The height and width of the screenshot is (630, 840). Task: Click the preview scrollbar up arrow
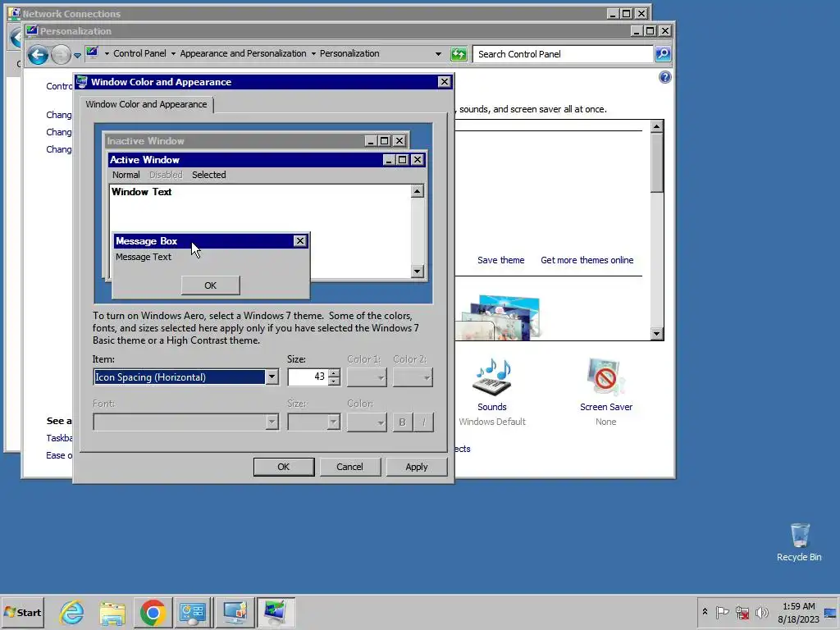(x=418, y=191)
